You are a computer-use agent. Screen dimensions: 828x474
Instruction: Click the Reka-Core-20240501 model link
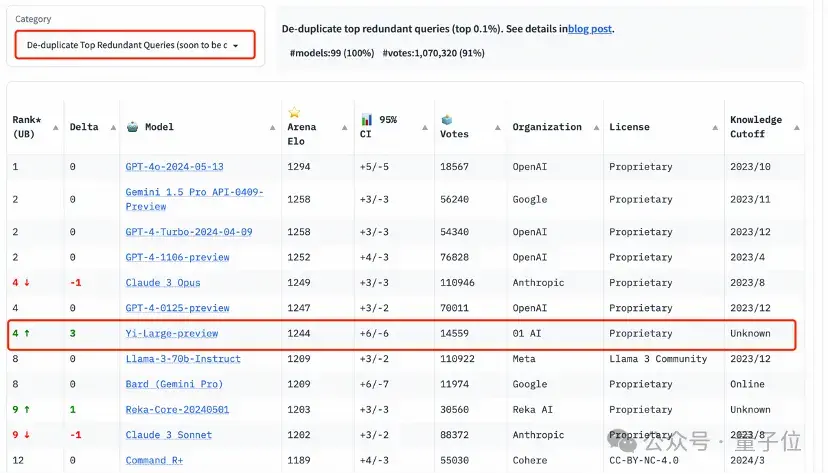click(x=178, y=410)
